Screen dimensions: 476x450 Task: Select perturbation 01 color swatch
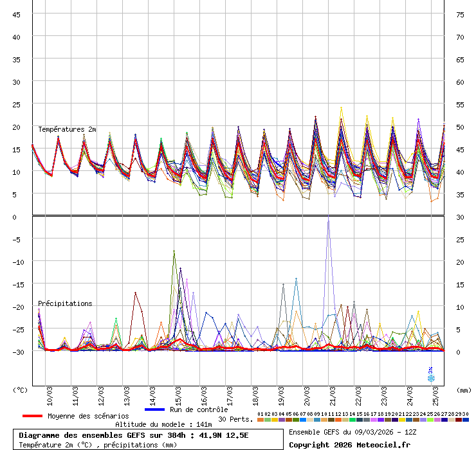[x=260, y=420]
